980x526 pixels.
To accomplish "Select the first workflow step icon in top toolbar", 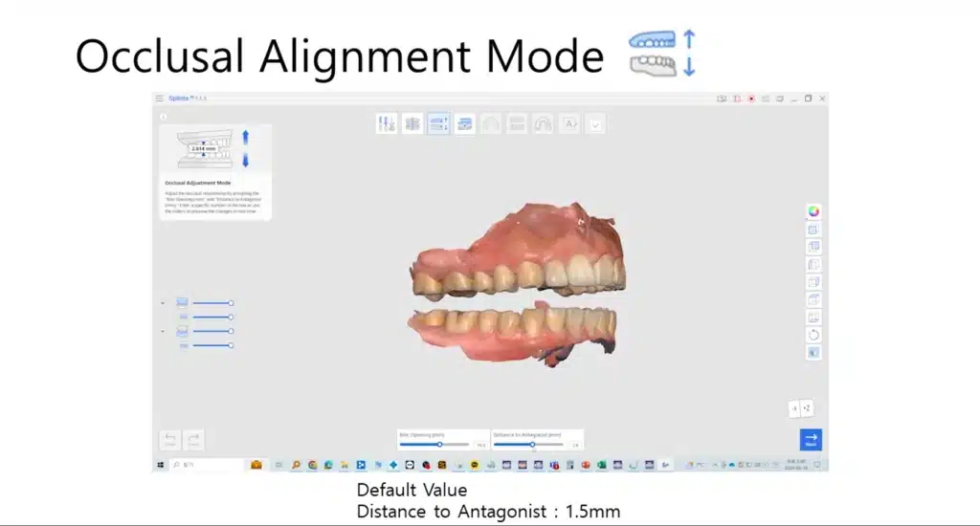I will pos(387,123).
